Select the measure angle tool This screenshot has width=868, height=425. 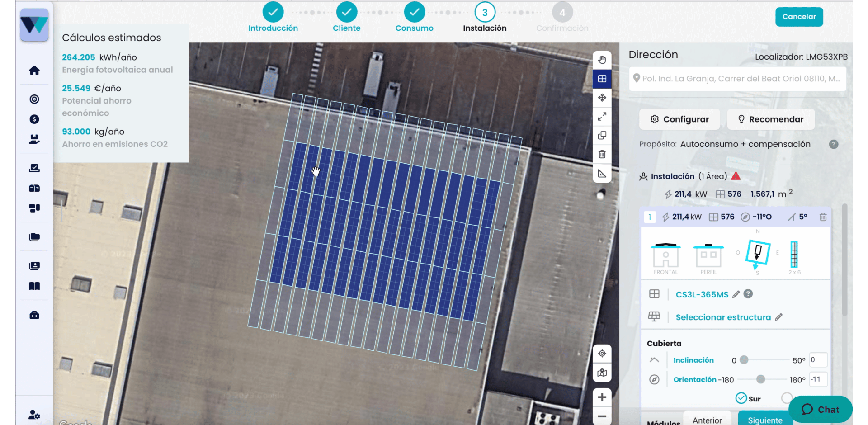pyautogui.click(x=602, y=174)
